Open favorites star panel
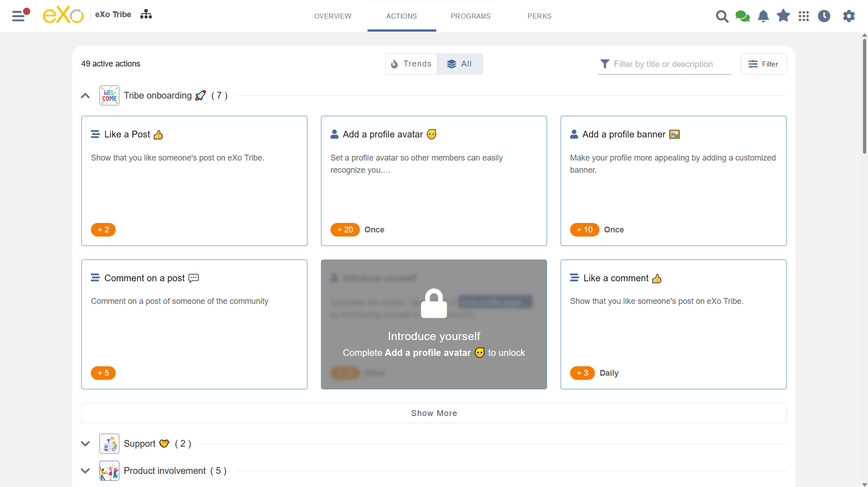The height and width of the screenshot is (487, 868). click(x=783, y=16)
